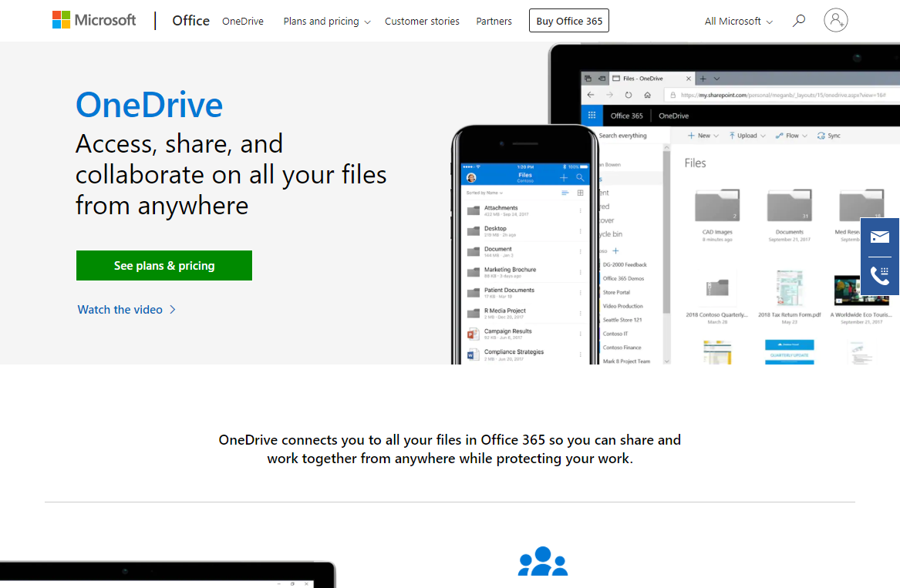Open the search magnifier icon
Viewport: 900px width, 588px height.
coord(798,21)
